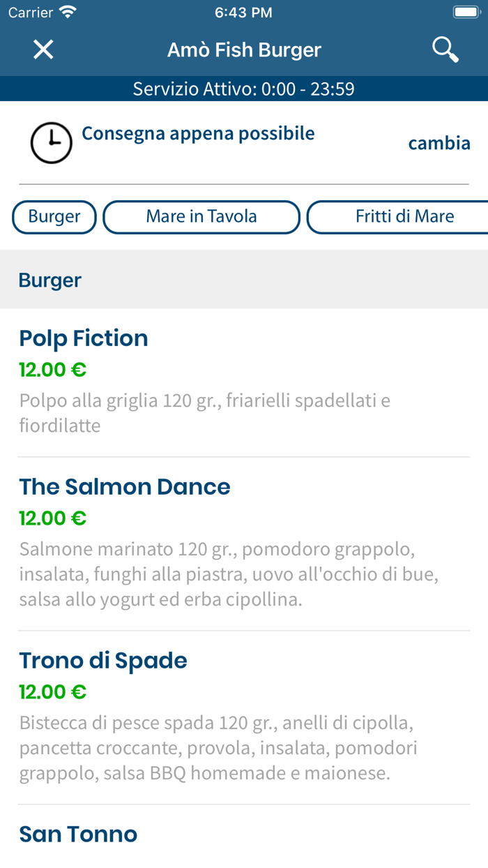Select the Burger category tab
488x868 pixels.
click(x=54, y=217)
